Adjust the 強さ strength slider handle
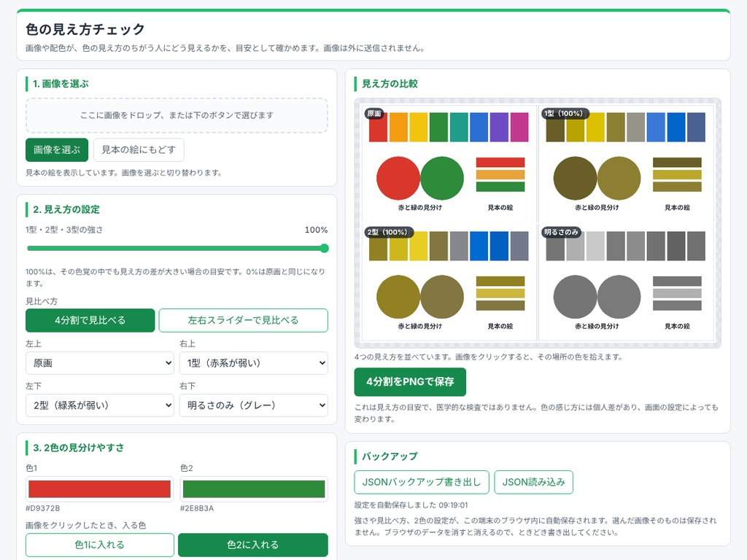Viewport: 747px width, 560px height. coord(325,248)
